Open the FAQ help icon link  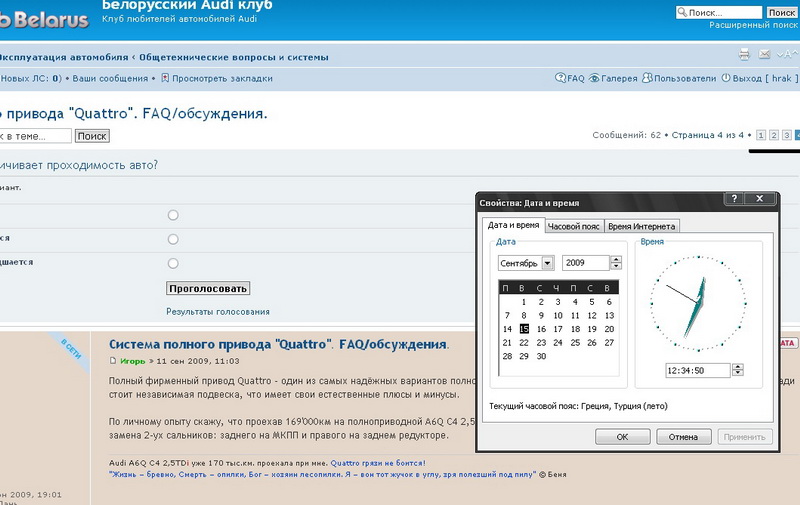pos(561,78)
